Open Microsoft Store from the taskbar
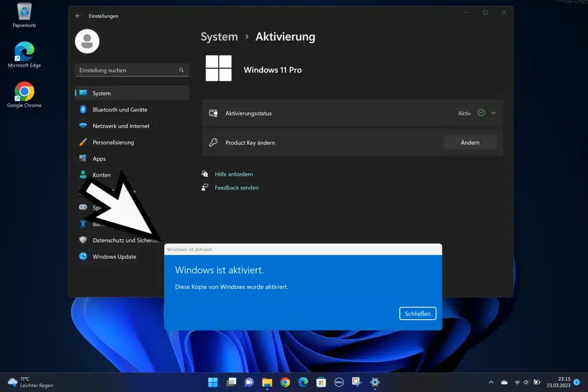Screen dimensions: 588x392 321,382
